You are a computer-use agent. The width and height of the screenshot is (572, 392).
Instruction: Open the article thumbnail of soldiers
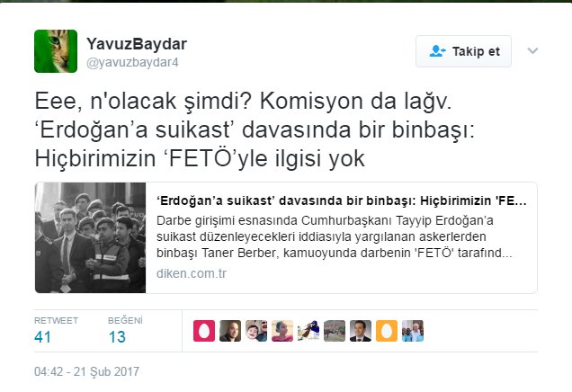[91, 237]
